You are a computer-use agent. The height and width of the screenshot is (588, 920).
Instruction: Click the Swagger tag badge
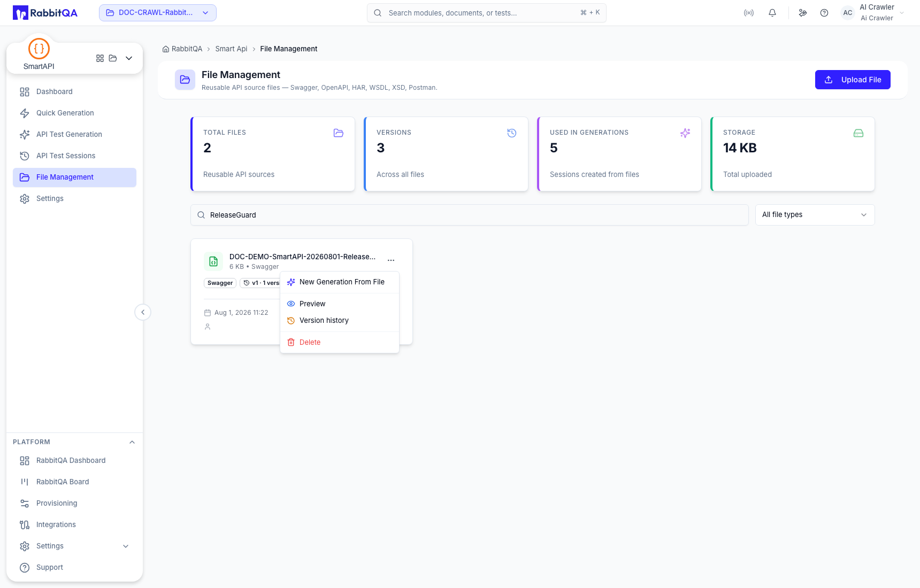click(220, 283)
